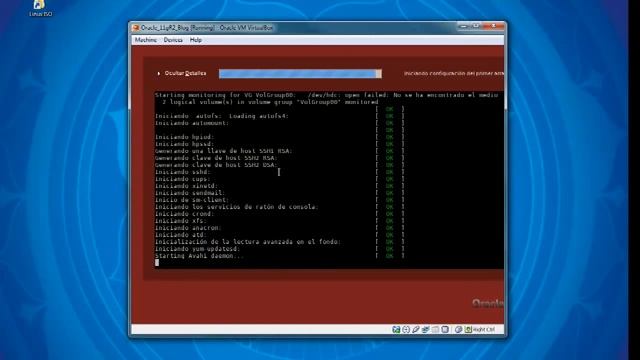Click the status text right of the progress bar
Viewport: 640px width, 360px height.
[453, 73]
